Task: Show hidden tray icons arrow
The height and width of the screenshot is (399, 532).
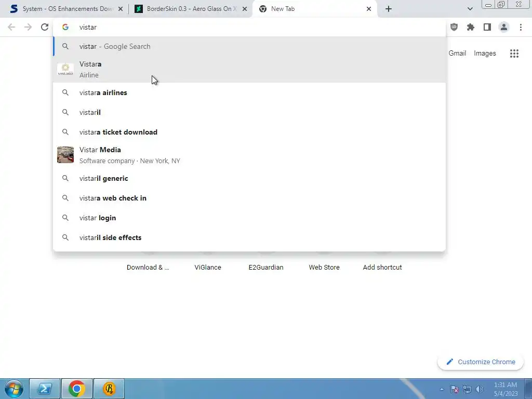Action: [x=442, y=389]
